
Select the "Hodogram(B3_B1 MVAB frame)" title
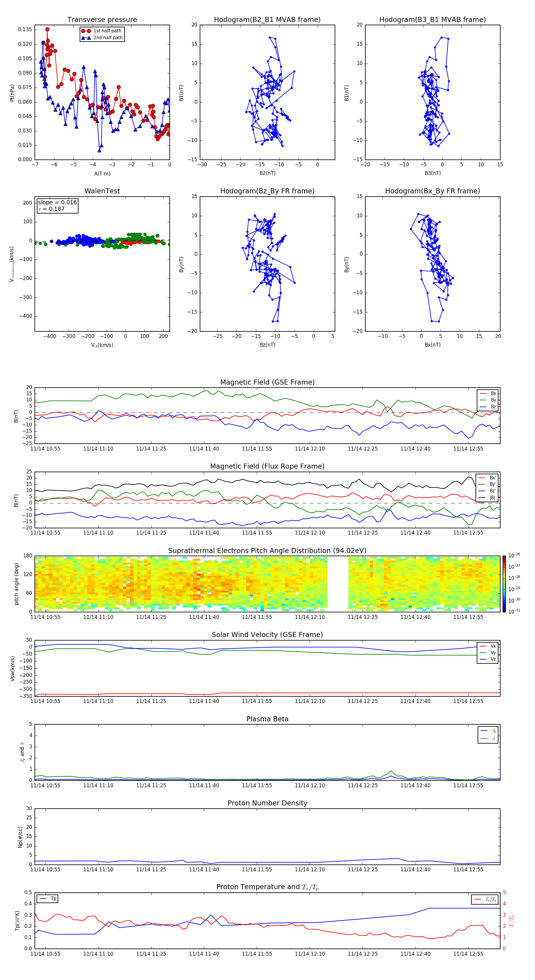tap(432, 20)
